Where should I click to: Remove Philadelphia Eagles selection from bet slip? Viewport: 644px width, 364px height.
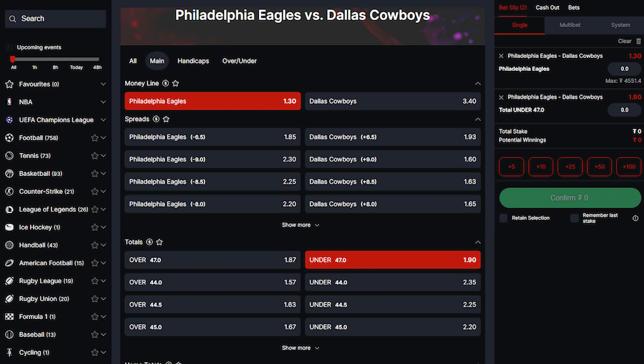click(501, 56)
